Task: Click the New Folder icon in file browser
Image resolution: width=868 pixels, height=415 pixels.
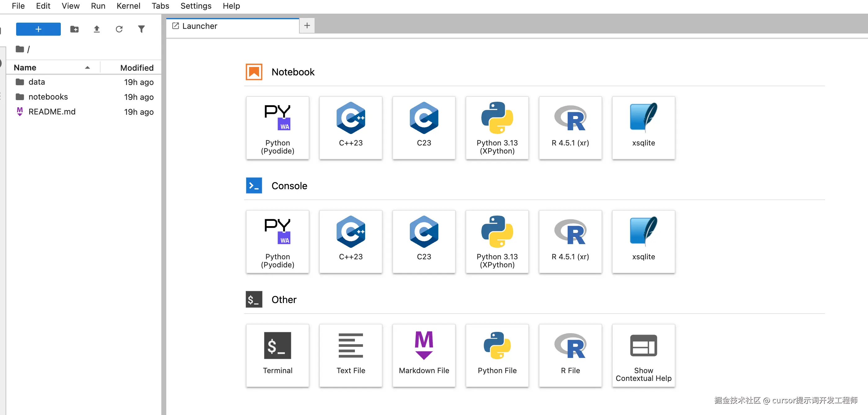Action: (x=74, y=29)
